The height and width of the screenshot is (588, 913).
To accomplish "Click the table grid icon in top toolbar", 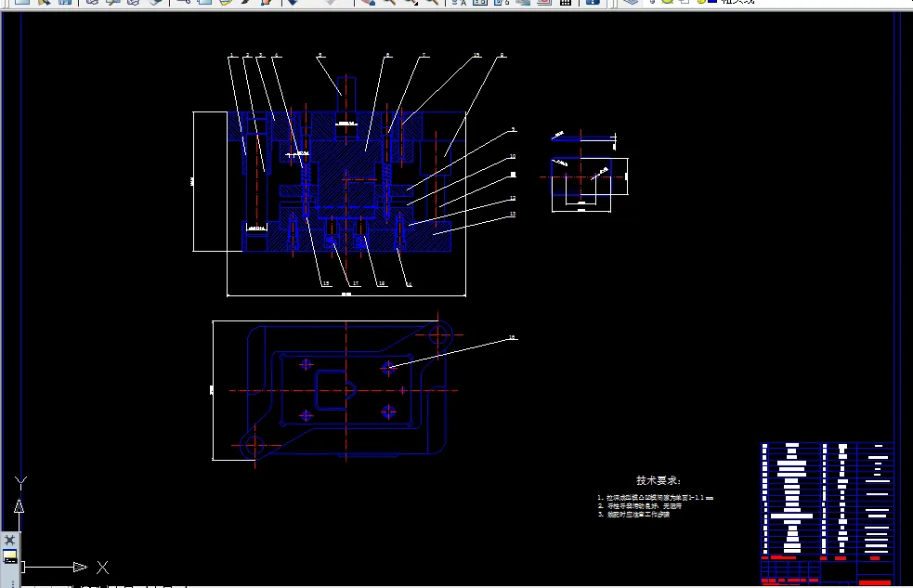I will (565, 2).
